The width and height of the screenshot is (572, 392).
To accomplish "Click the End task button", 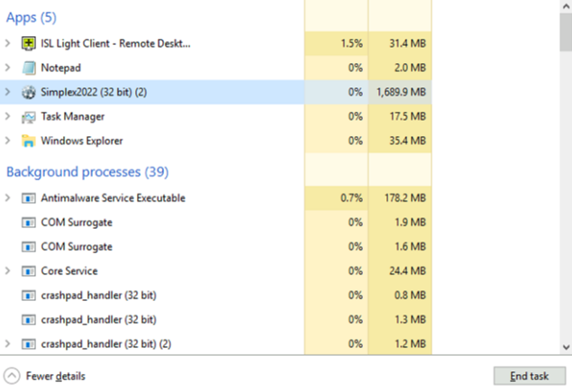I will point(530,376).
